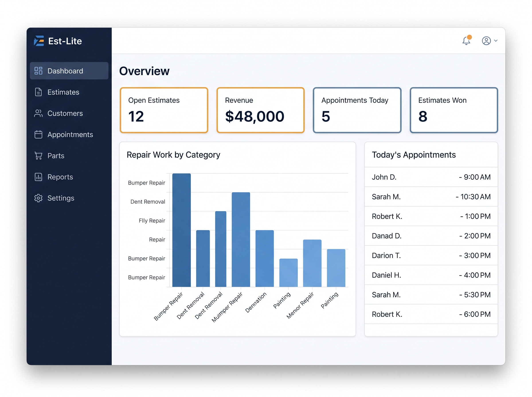Open Settings label in the sidebar
Screen dimensions: 532x397
click(61, 198)
